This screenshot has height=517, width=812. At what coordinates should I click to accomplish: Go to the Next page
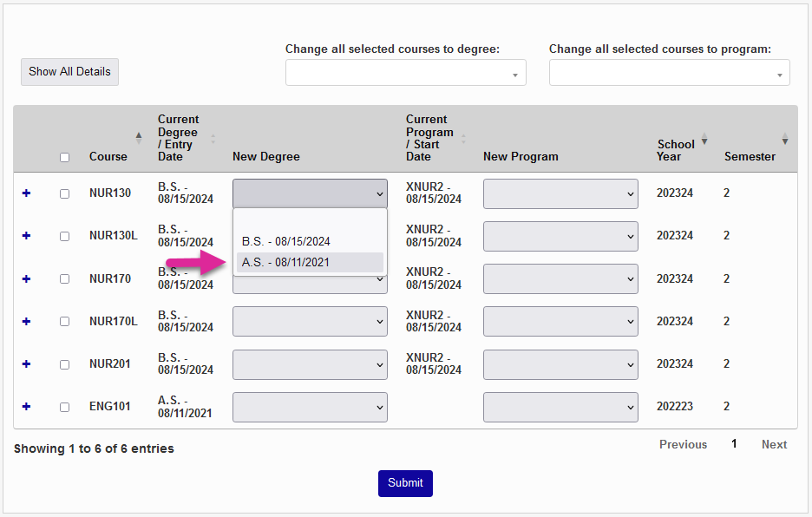coord(773,444)
